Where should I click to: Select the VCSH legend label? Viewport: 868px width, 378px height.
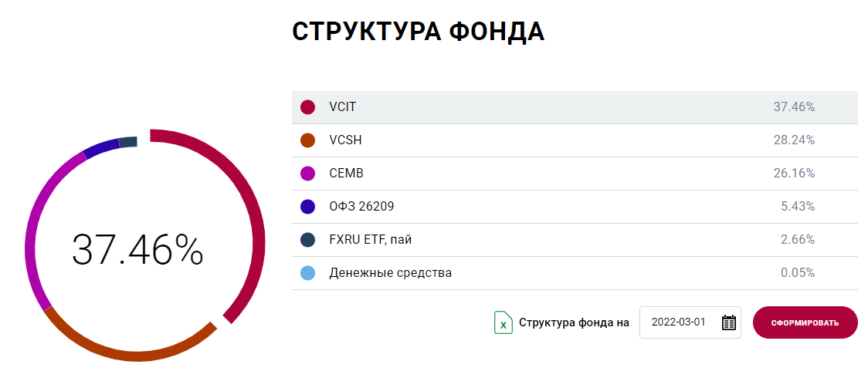coord(345,140)
